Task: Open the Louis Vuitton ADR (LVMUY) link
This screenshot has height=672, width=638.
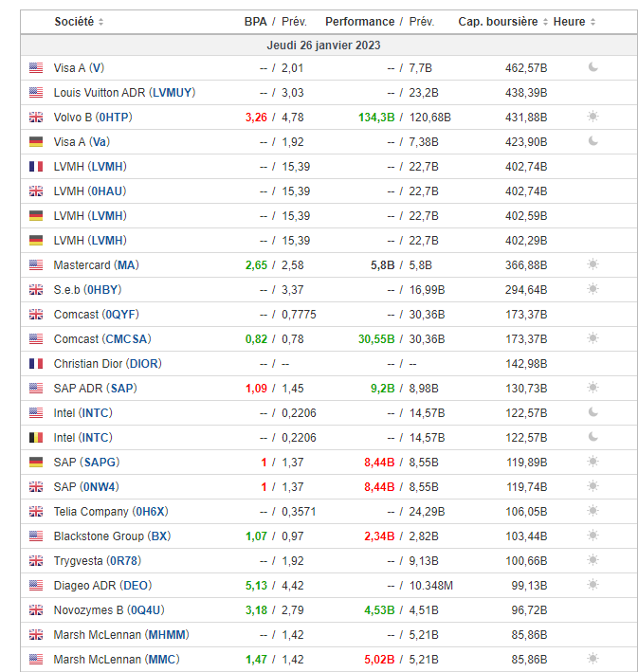Action: (123, 92)
